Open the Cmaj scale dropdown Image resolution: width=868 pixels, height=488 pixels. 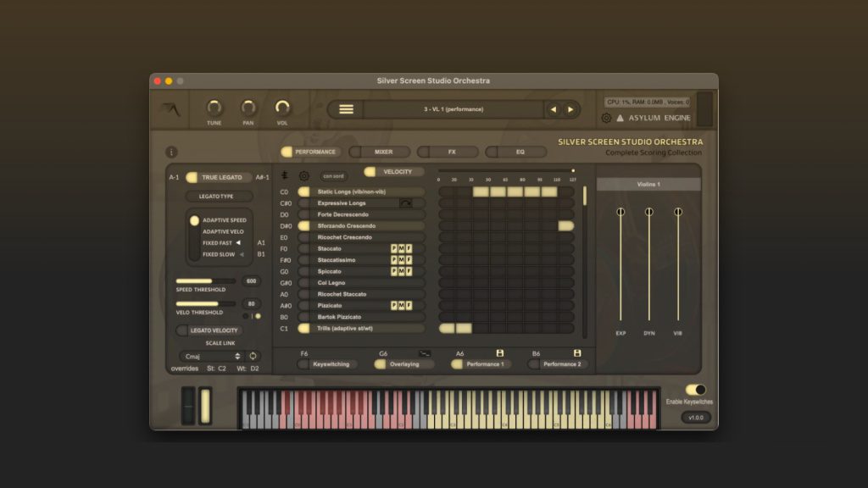point(211,357)
